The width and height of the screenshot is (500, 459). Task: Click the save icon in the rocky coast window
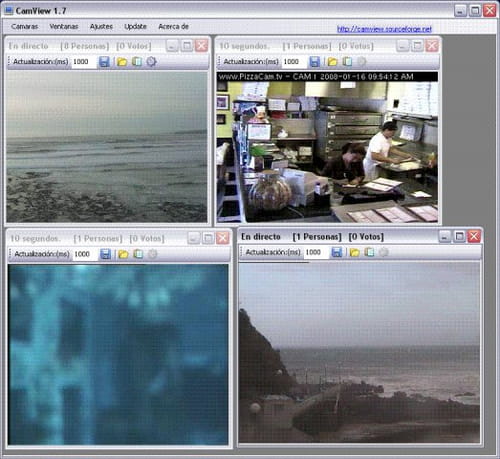[337, 252]
